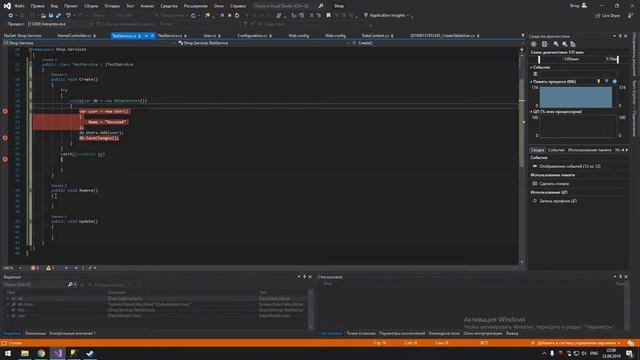Click the tab overflow arrow at tab row end
The image size is (640, 360).
(522, 36)
